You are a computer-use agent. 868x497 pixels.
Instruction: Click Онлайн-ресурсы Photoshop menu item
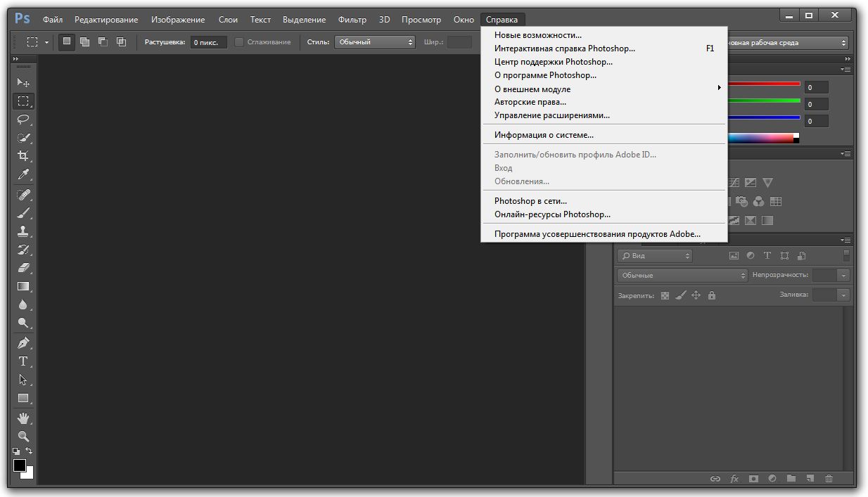pyautogui.click(x=552, y=214)
